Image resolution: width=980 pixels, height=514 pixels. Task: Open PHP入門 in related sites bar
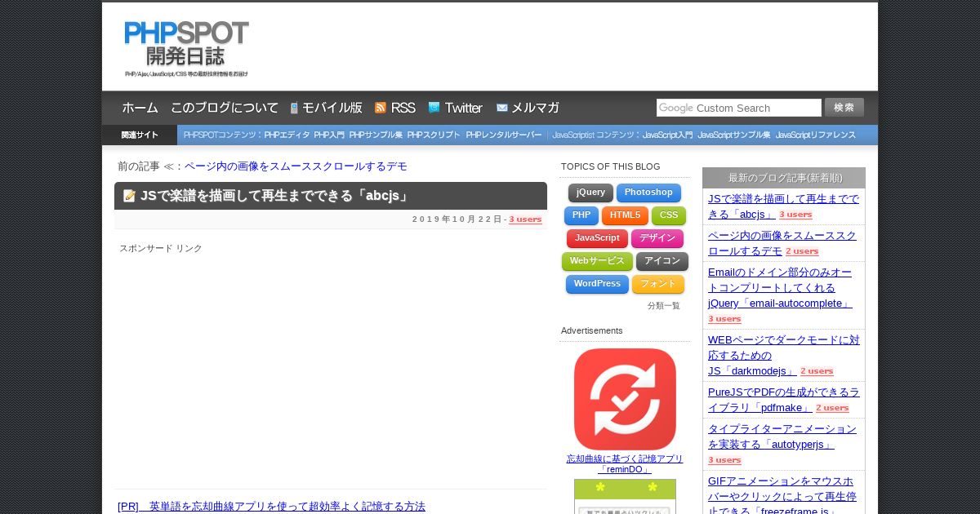coord(329,135)
